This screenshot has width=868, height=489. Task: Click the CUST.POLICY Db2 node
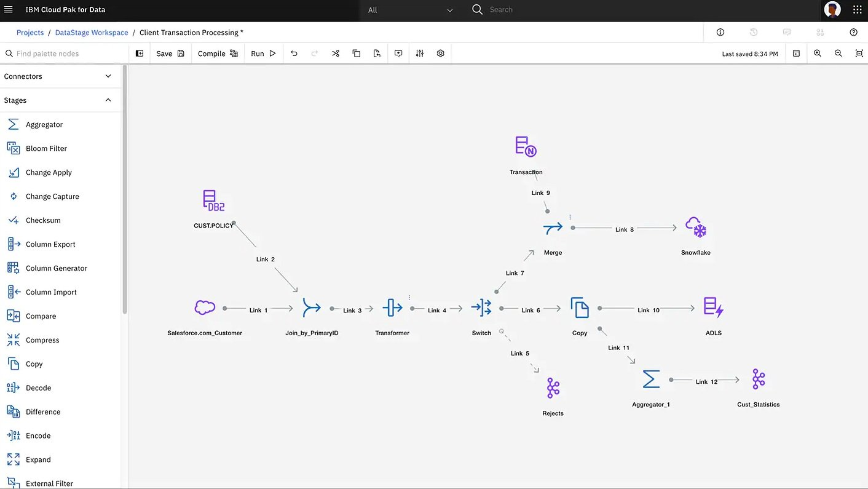tap(213, 201)
